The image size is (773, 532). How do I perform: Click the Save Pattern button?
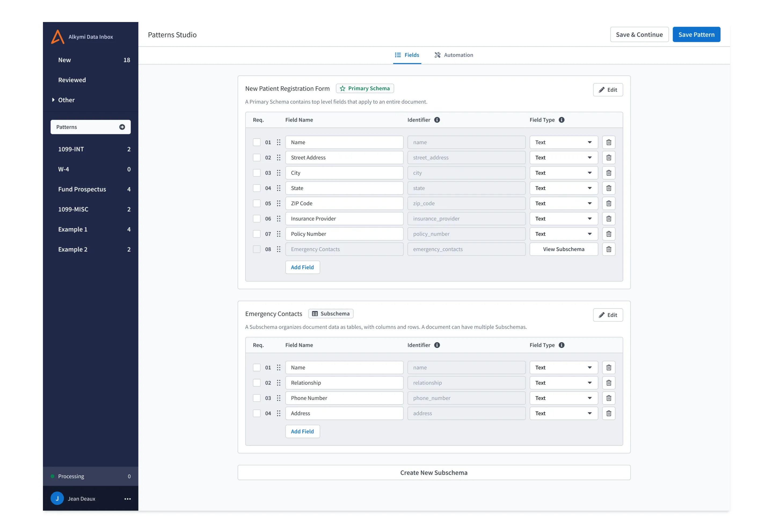point(696,35)
